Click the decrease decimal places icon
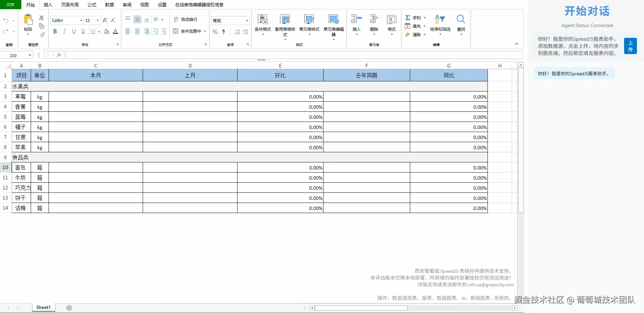This screenshot has width=644, height=313. 245,32
